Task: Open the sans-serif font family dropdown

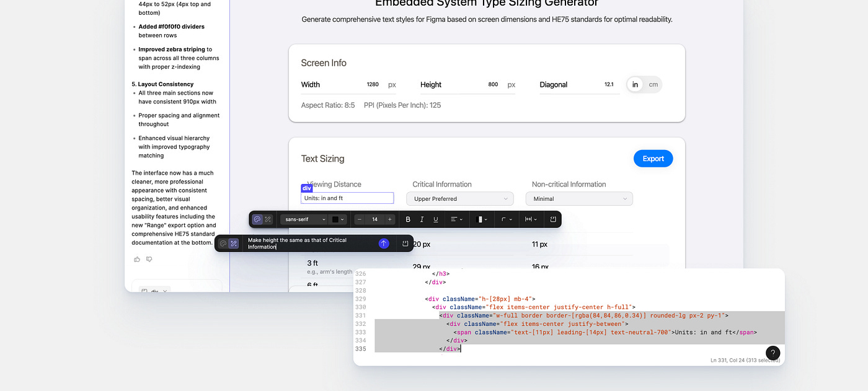Action: [x=304, y=219]
